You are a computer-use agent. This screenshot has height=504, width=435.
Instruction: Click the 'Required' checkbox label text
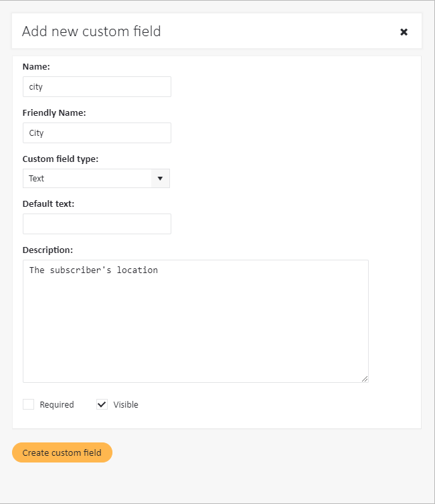(57, 405)
